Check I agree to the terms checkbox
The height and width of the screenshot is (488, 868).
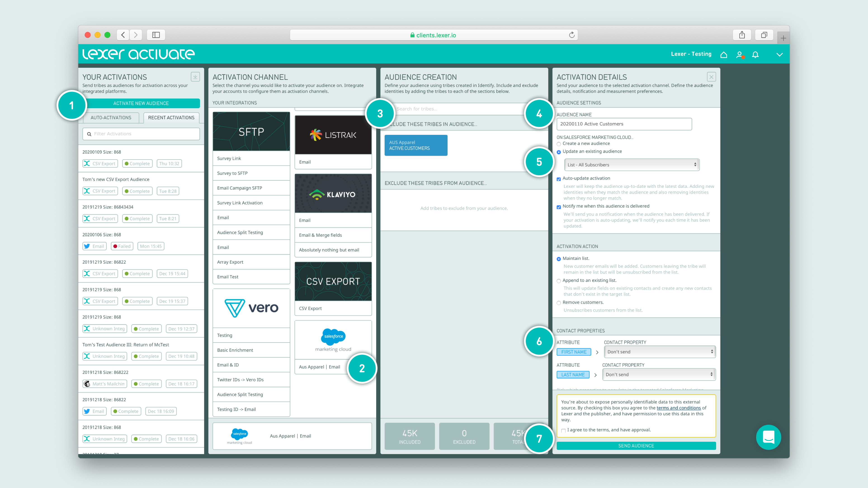pyautogui.click(x=563, y=430)
